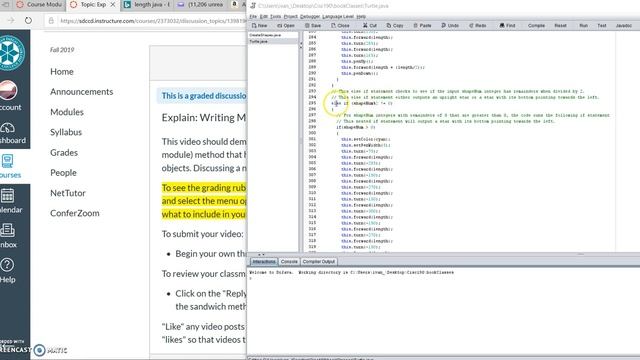Open Courses in Canvas global navigation
Image resolution: width=640 pixels, height=360 pixels.
pyautogui.click(x=10, y=166)
